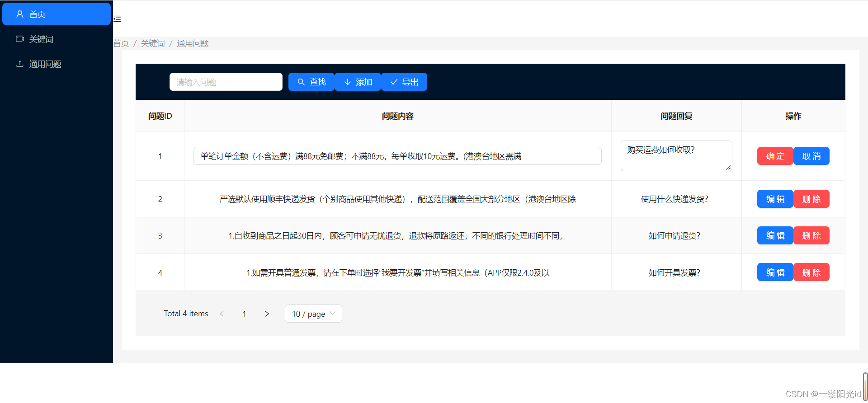
Task: Click the 查找 search button
Action: [311, 82]
